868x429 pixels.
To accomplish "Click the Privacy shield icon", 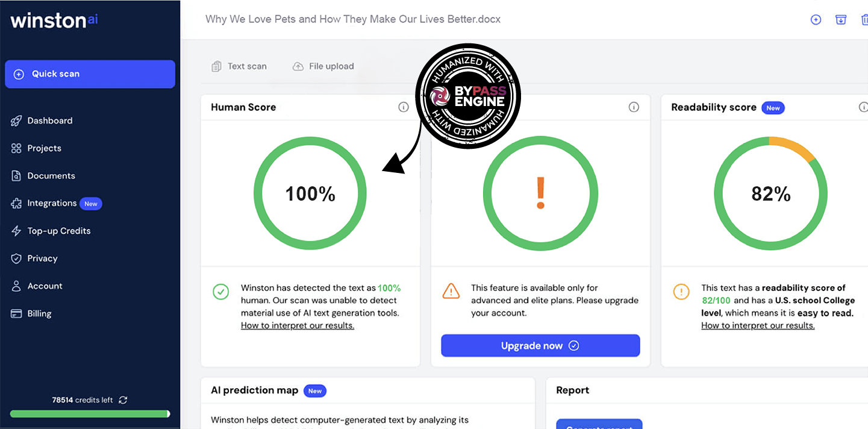I will coord(16,258).
